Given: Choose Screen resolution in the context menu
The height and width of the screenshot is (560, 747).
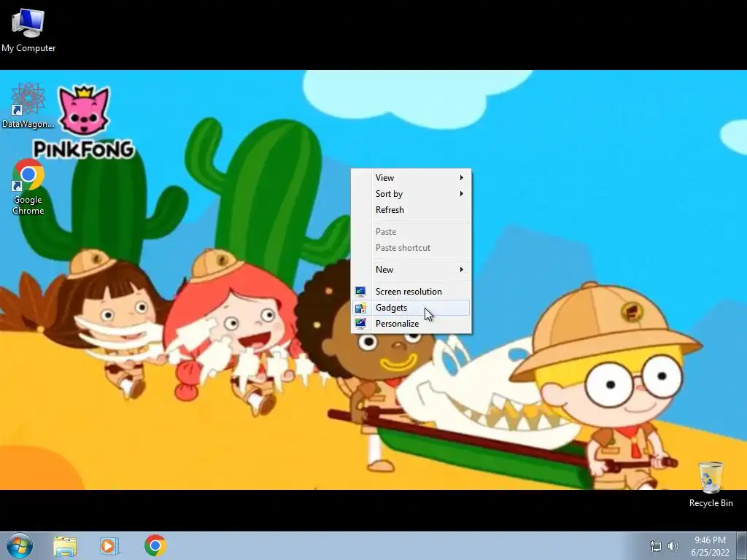Looking at the screenshot, I should click(x=411, y=292).
